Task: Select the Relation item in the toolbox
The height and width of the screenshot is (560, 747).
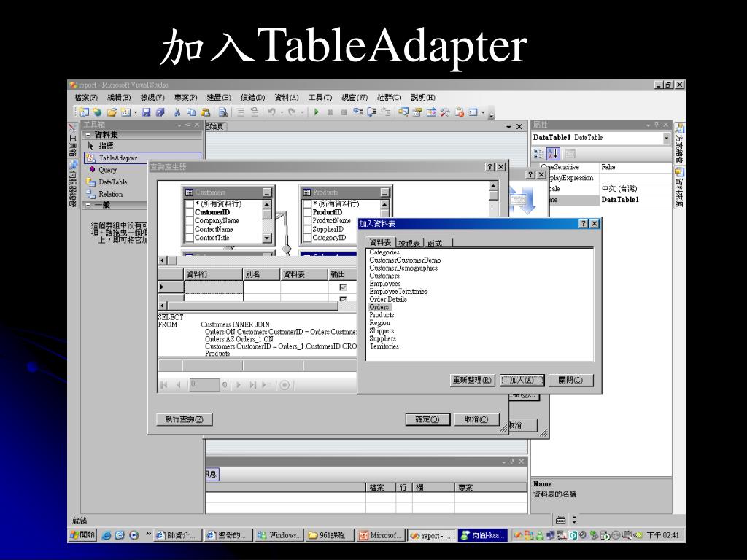Action: pyautogui.click(x=111, y=194)
